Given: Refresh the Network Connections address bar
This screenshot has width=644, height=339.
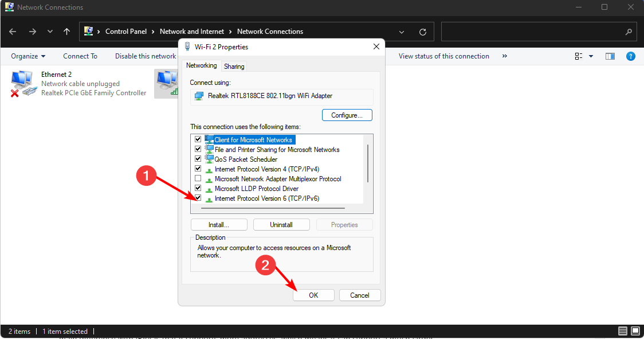Looking at the screenshot, I should tap(423, 32).
